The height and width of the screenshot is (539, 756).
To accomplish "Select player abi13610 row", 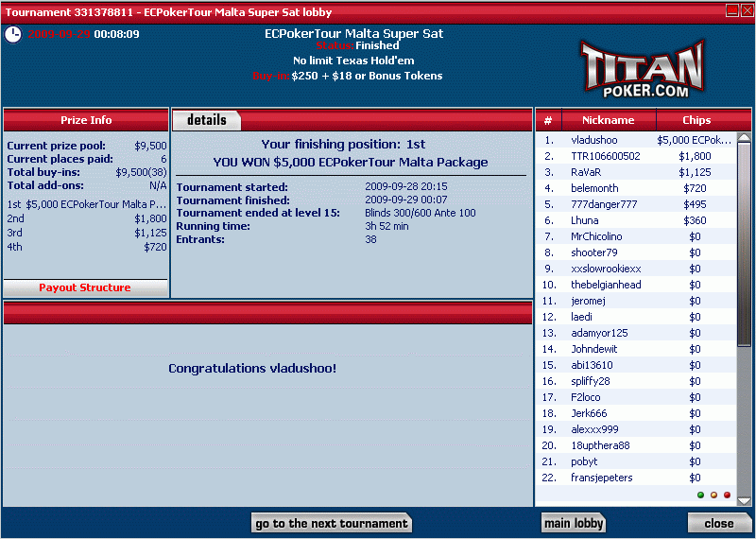I will pos(636,365).
